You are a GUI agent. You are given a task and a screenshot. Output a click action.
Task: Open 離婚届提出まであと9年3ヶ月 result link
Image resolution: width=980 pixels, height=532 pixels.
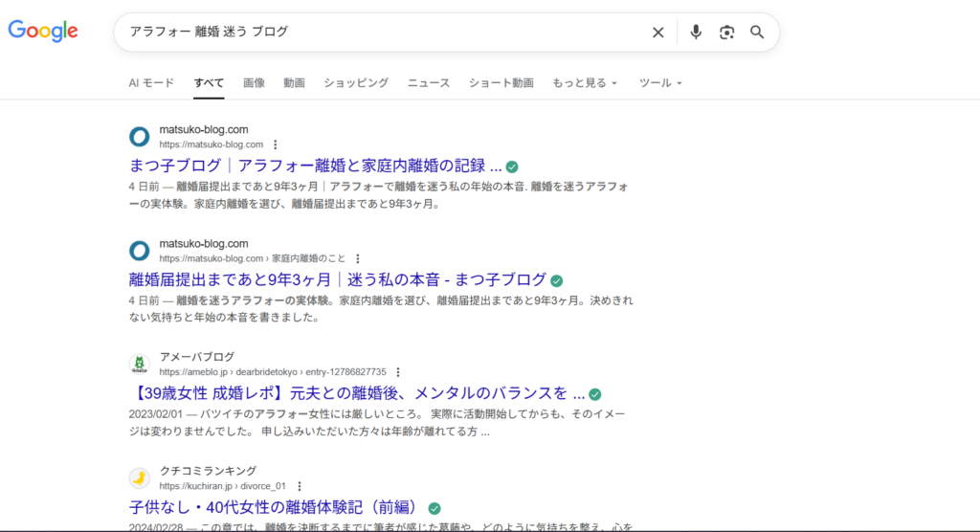tap(338, 279)
